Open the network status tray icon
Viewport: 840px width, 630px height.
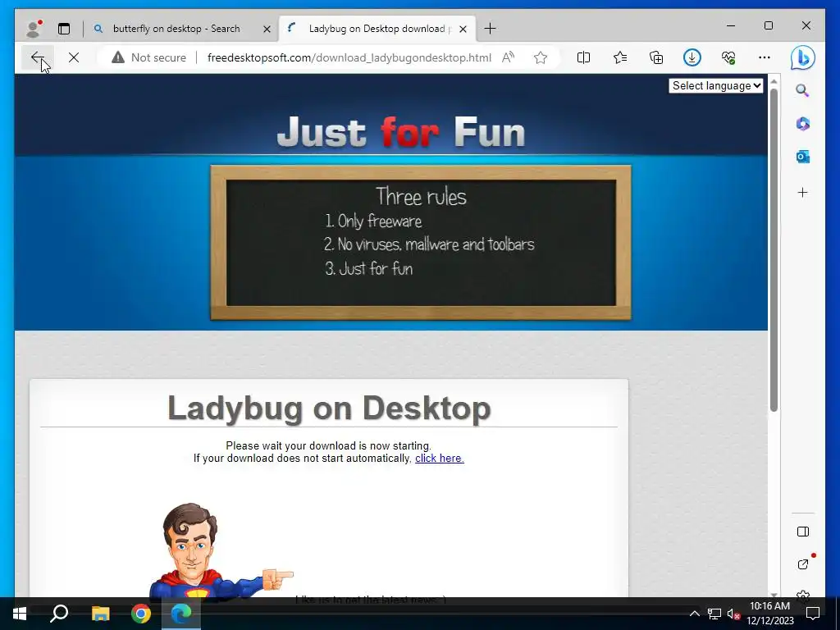[x=714, y=614]
